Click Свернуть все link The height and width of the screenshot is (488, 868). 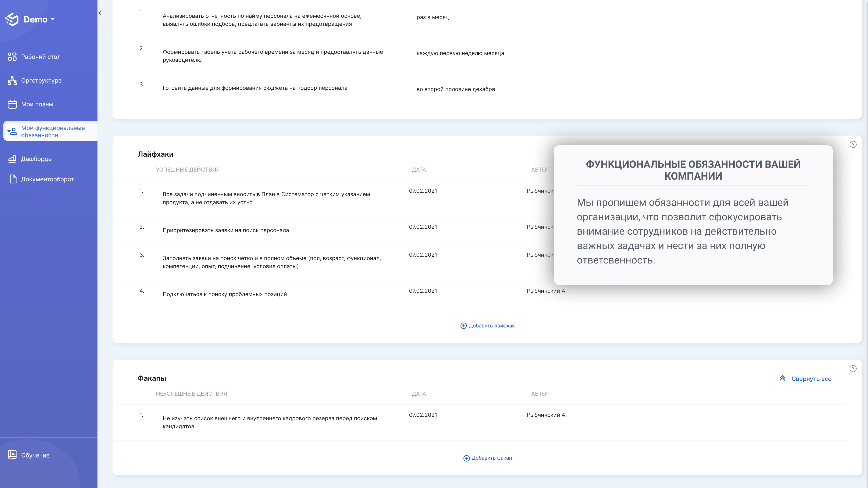(x=811, y=378)
